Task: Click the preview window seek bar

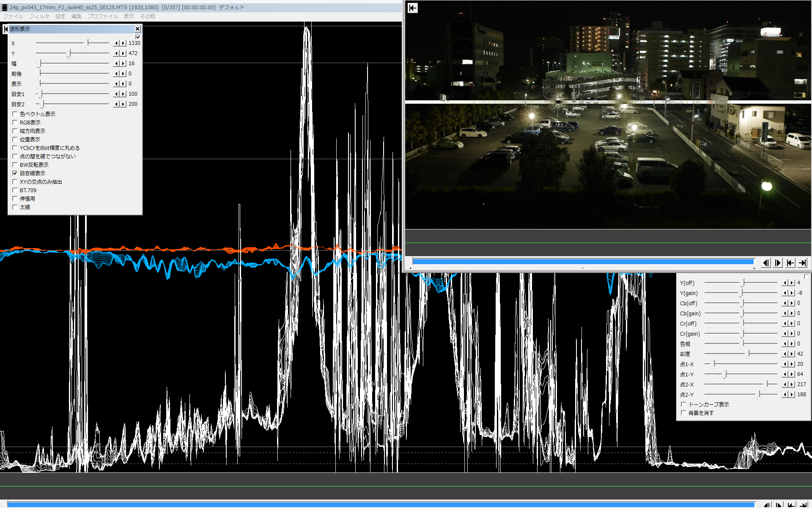Action: click(583, 262)
